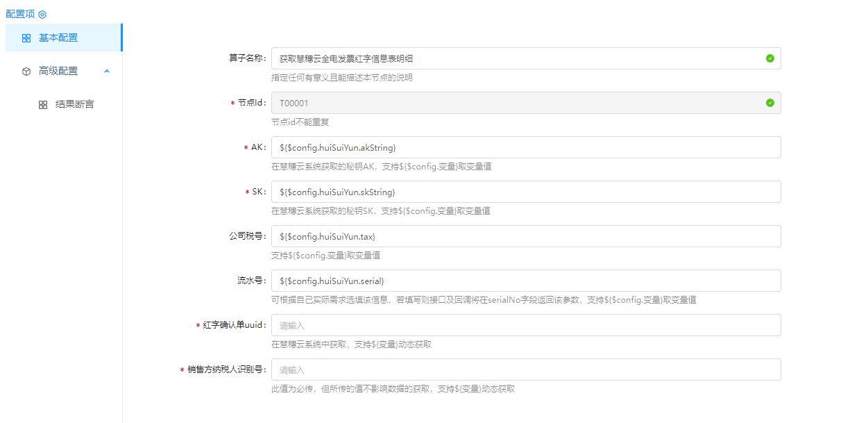Image resolution: width=868 pixels, height=423 pixels.
Task: Click the hint text mentioning serialNo
Action: 484,300
